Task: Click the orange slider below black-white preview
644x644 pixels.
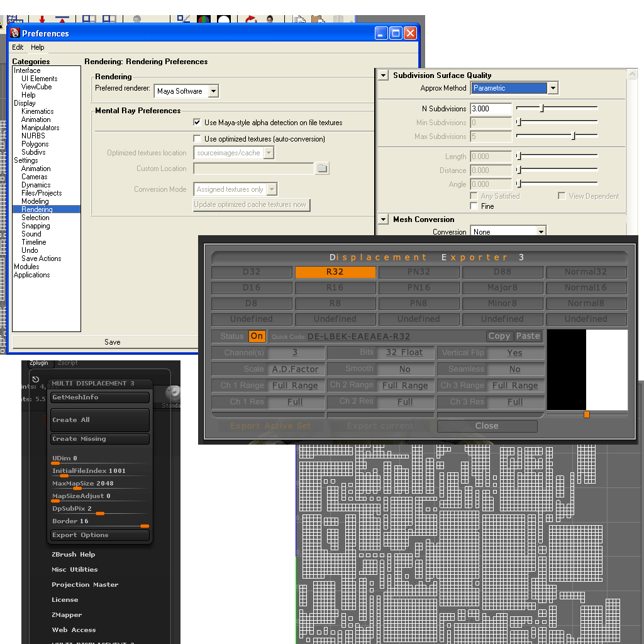Action: (x=587, y=414)
